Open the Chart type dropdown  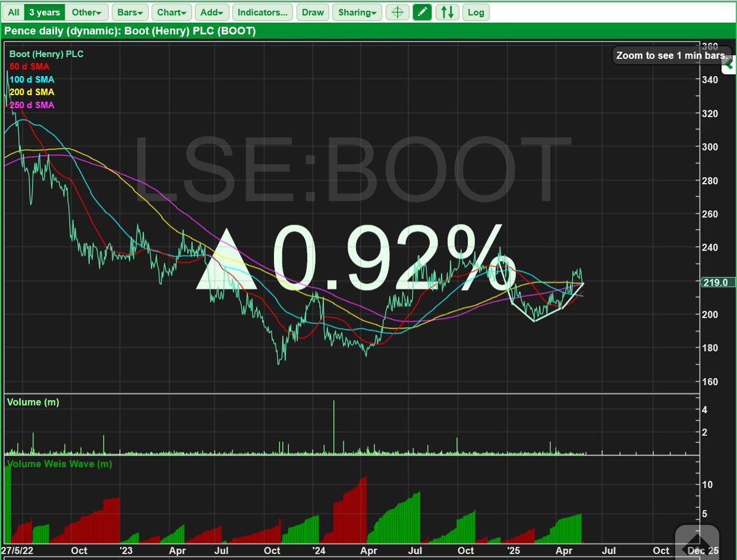(x=171, y=12)
